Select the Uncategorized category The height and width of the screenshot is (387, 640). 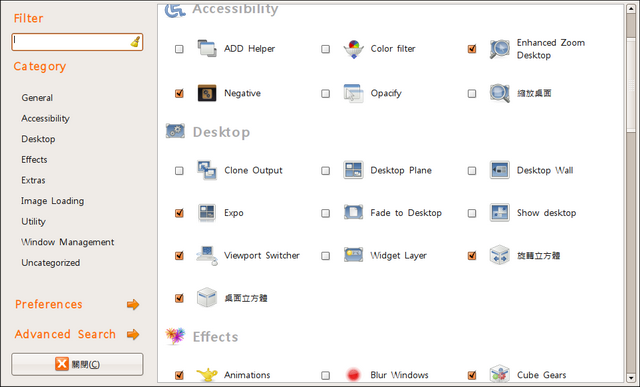click(51, 263)
